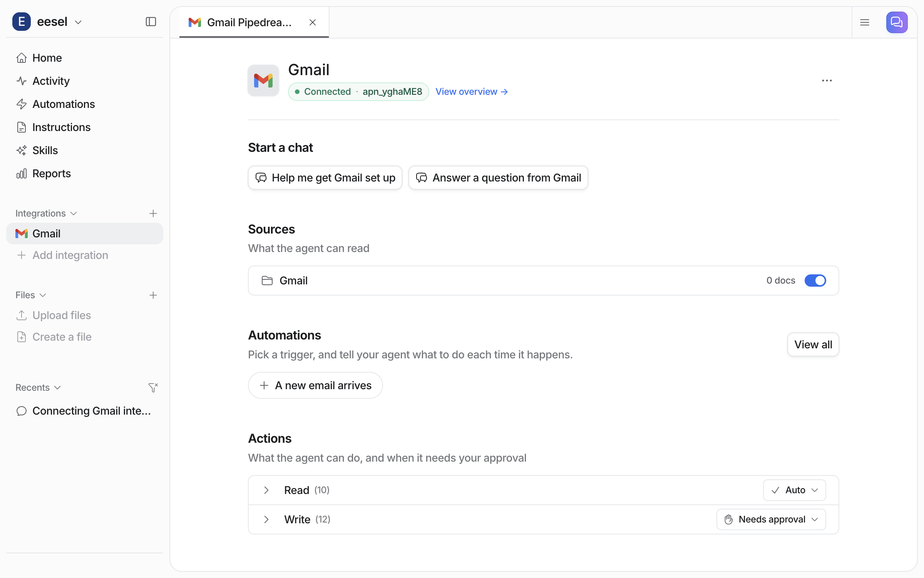The width and height of the screenshot is (924, 578).
Task: Open Activity page
Action: tap(85, 81)
